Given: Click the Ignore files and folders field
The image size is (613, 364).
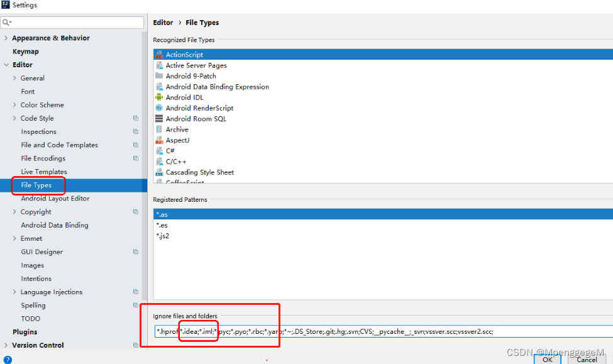Looking at the screenshot, I should pos(384,331).
